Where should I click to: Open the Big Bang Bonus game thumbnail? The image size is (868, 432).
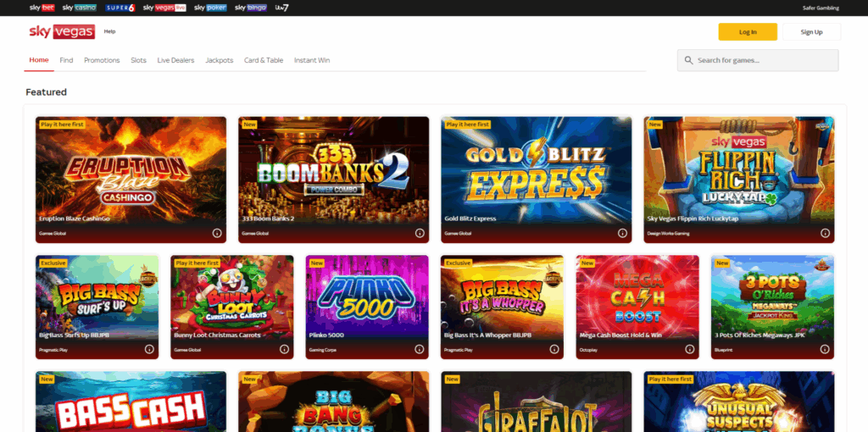334,402
